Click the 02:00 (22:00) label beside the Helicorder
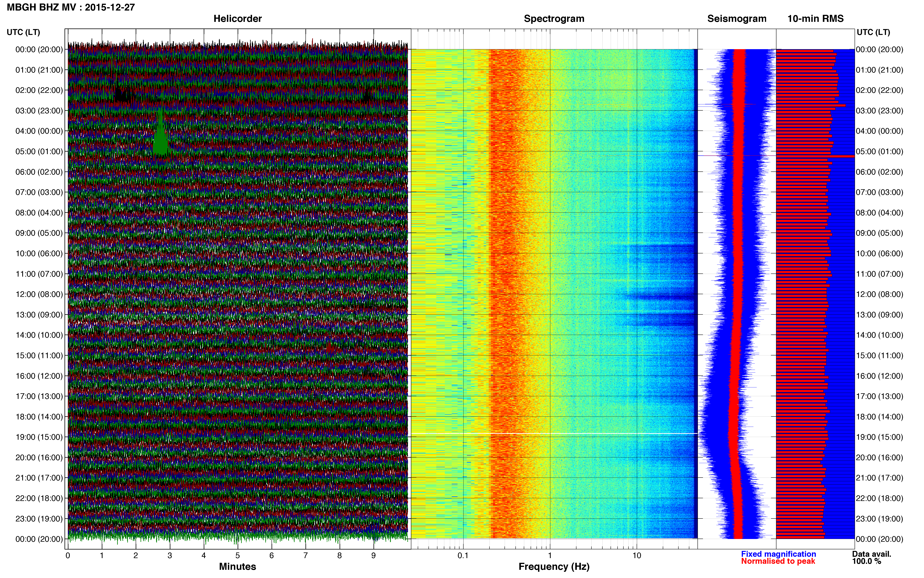The image size is (924, 578). point(39,90)
